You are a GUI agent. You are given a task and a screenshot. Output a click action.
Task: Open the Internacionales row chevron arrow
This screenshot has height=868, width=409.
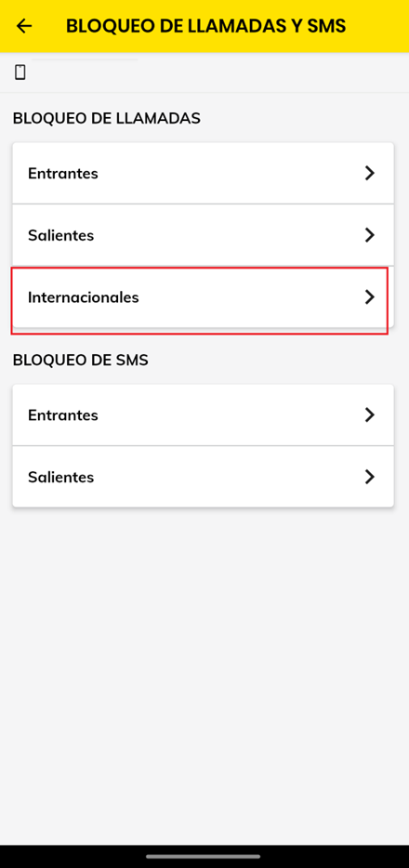(x=370, y=297)
